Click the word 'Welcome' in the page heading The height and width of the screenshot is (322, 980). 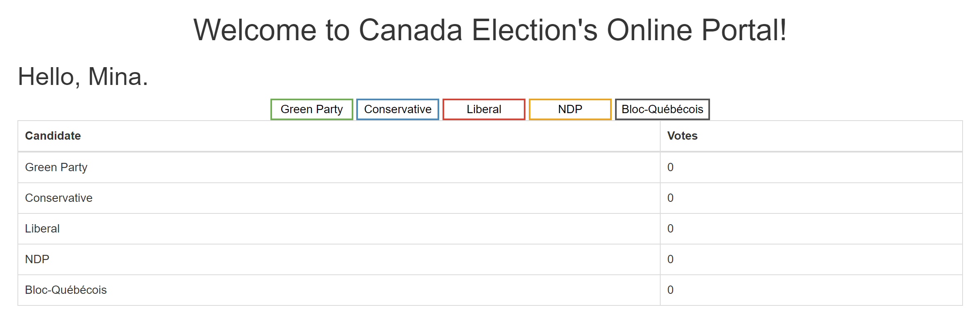click(255, 30)
